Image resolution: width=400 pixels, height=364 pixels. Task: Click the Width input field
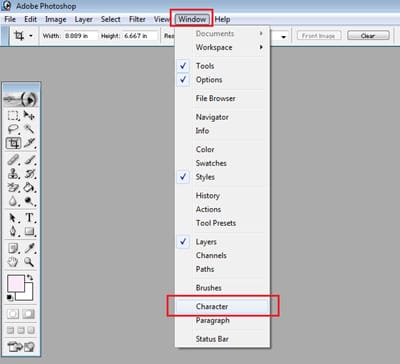[x=81, y=36]
